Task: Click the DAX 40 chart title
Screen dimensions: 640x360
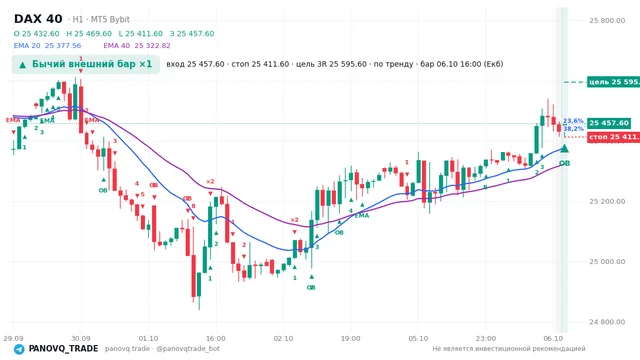Action: pos(38,19)
